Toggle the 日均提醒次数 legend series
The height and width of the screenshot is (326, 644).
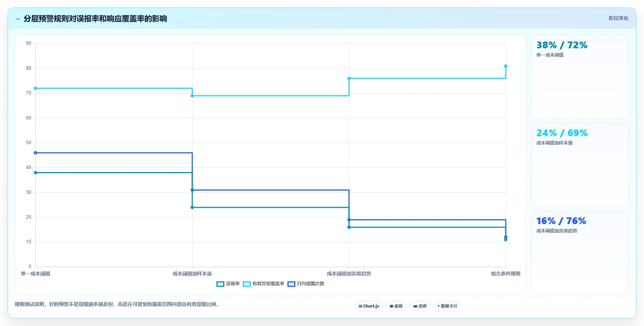coord(306,284)
